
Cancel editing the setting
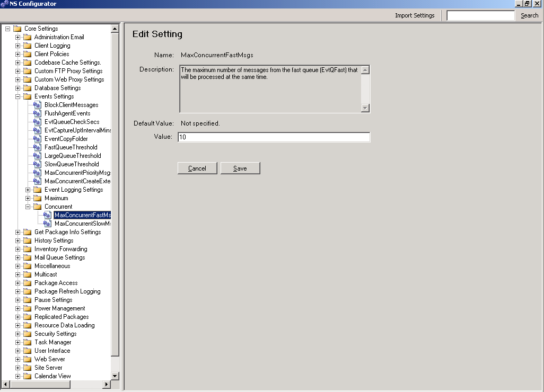[x=197, y=168]
